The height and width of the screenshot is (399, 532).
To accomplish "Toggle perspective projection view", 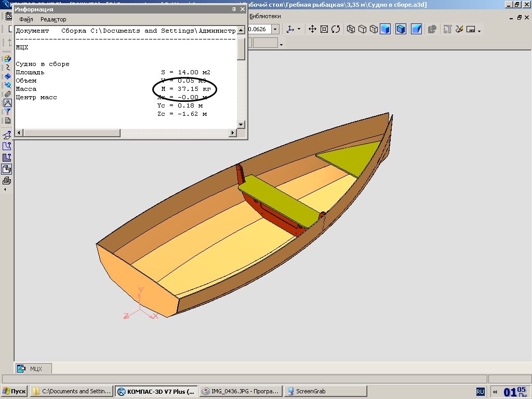I will [416, 29].
